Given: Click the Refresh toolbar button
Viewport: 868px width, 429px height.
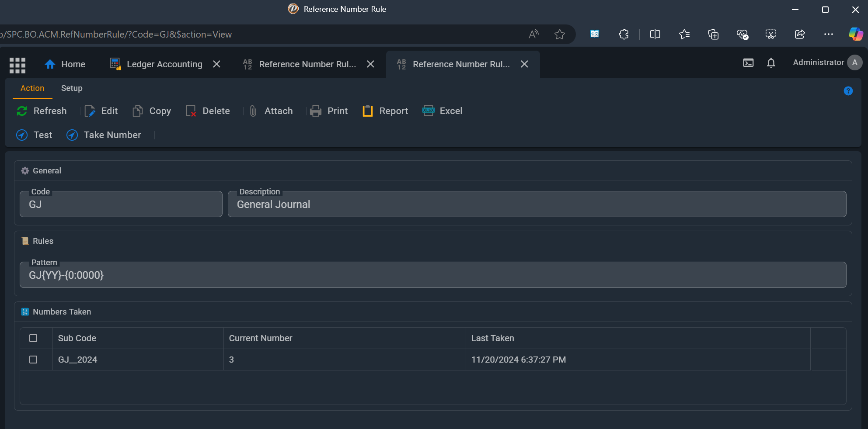Looking at the screenshot, I should (42, 111).
